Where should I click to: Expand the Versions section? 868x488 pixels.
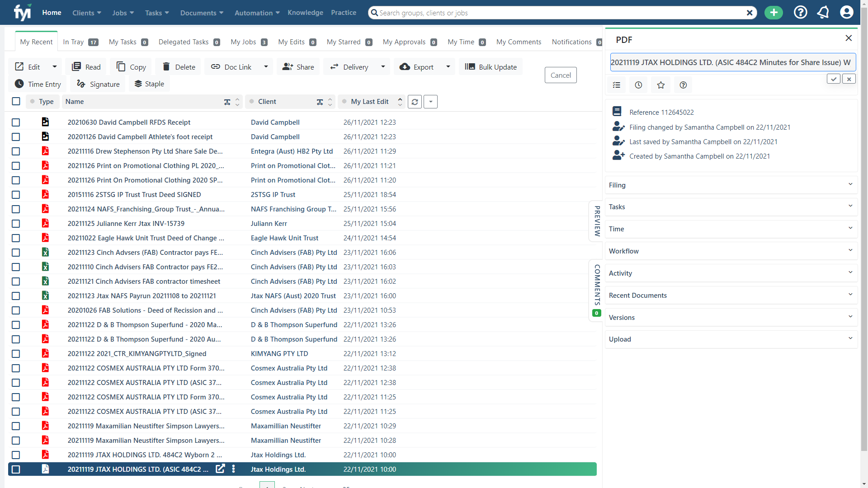pos(731,317)
